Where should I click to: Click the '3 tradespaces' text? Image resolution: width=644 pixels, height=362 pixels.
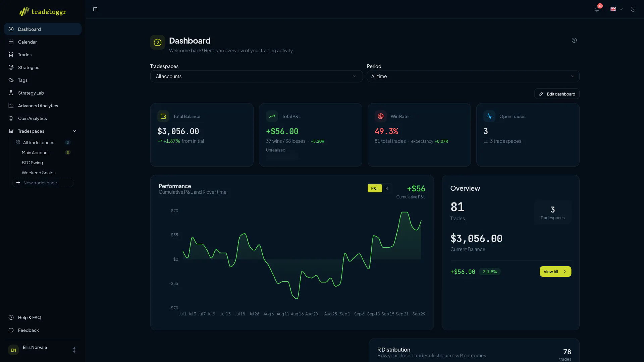(505, 141)
